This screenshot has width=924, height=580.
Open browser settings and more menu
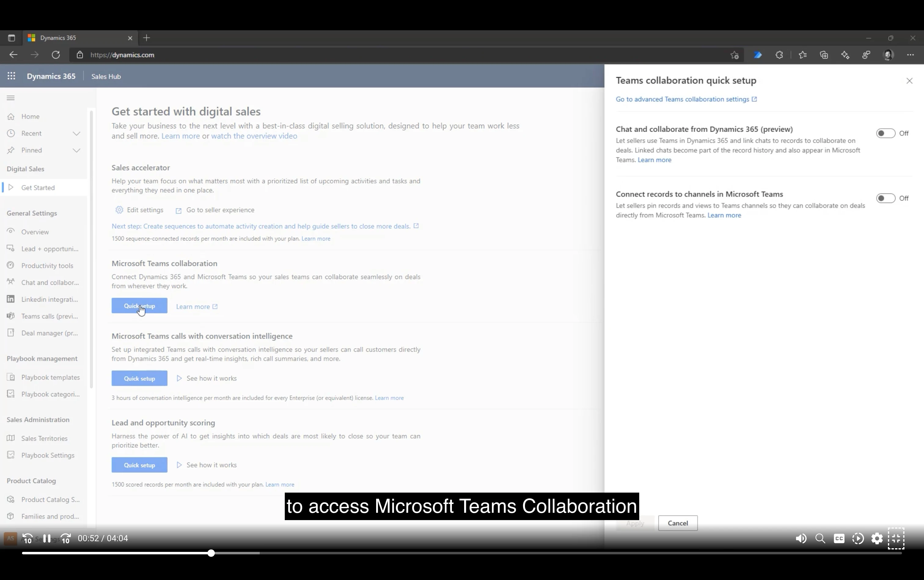pos(910,55)
